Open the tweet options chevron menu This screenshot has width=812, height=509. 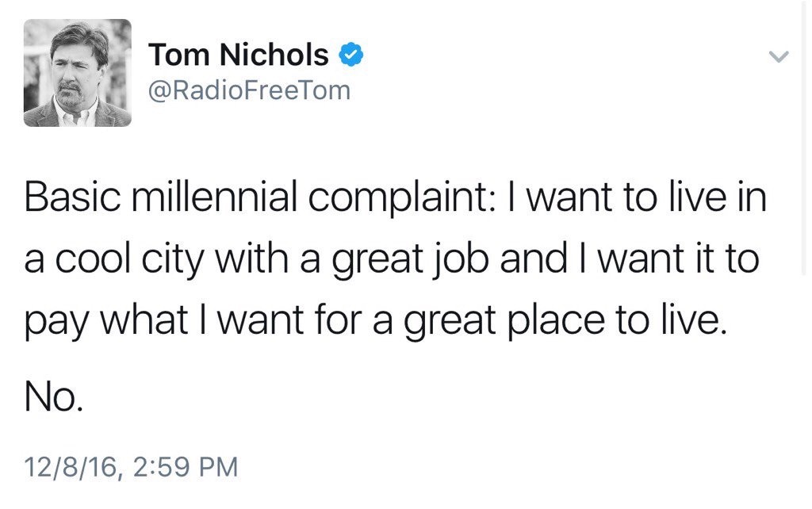(x=779, y=57)
